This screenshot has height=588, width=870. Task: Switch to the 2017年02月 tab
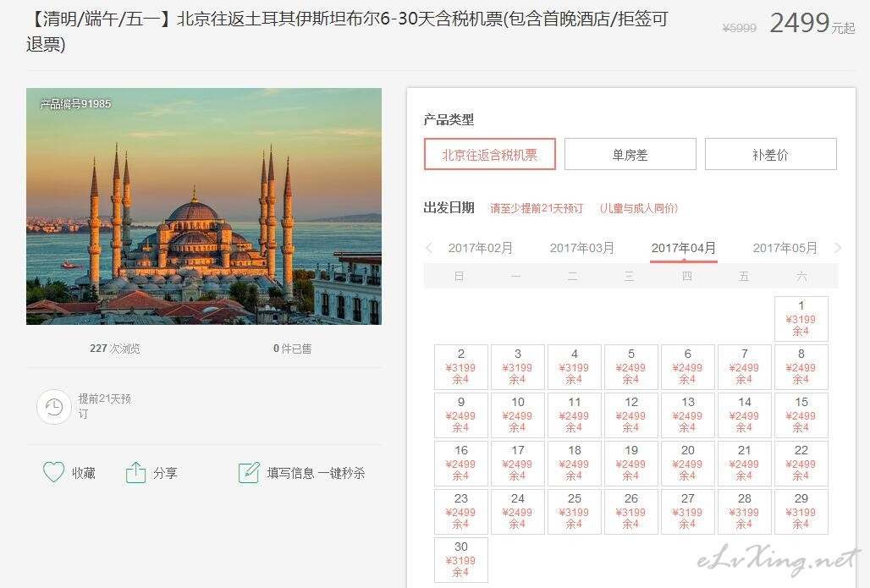point(481,248)
